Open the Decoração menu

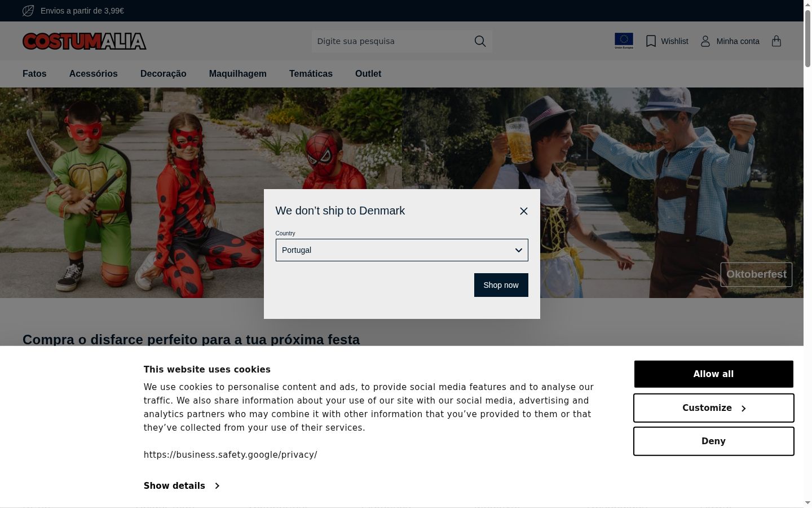pos(164,74)
